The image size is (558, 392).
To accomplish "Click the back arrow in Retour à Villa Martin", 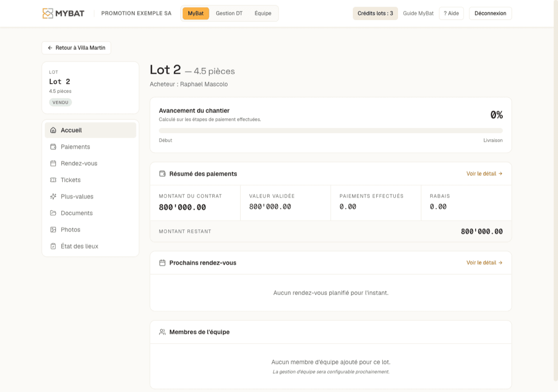I will pyautogui.click(x=50, y=48).
